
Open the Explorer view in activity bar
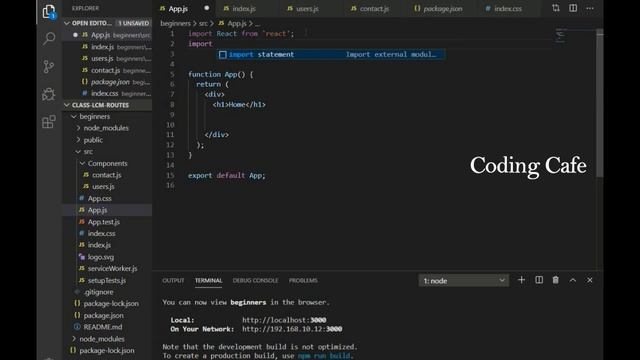(x=49, y=11)
